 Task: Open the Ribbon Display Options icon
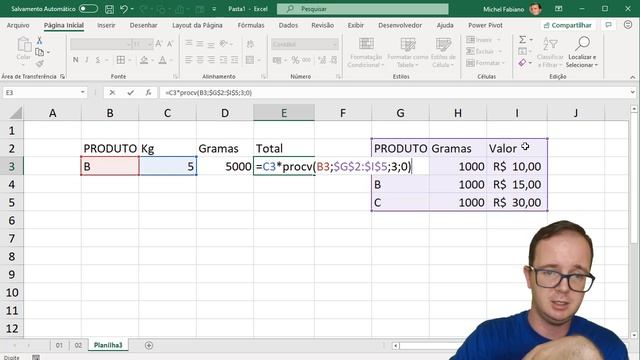tap(559, 9)
